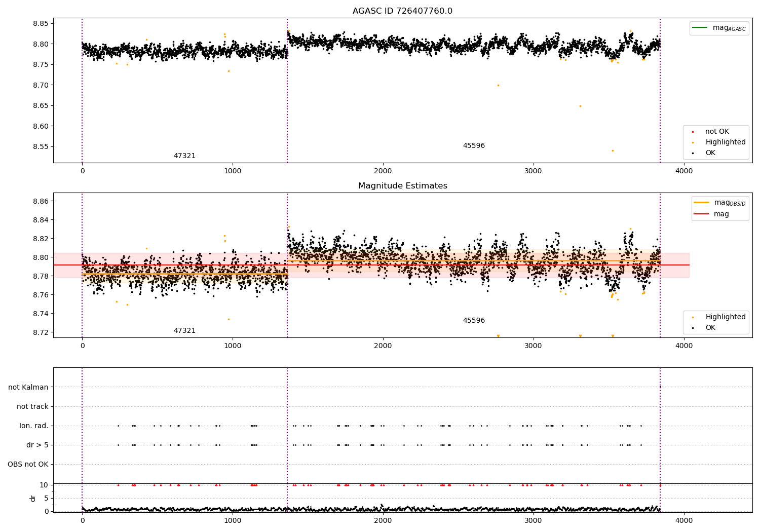This screenshot has height=532, width=760.
Task: Click the x-tick 4000 under the top plot
Action: click(684, 171)
